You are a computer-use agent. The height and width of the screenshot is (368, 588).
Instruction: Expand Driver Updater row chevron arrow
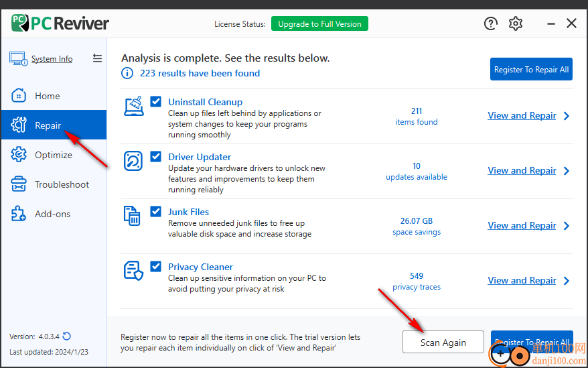tap(567, 171)
